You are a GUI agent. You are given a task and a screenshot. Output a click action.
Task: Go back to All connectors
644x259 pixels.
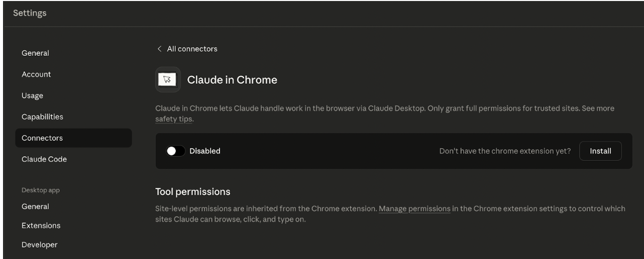pyautogui.click(x=192, y=49)
